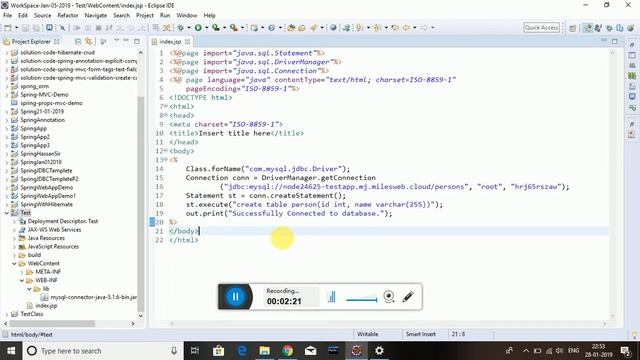This screenshot has height=360, width=640.
Task: Click the Windows Start button
Action: click(x=11, y=351)
